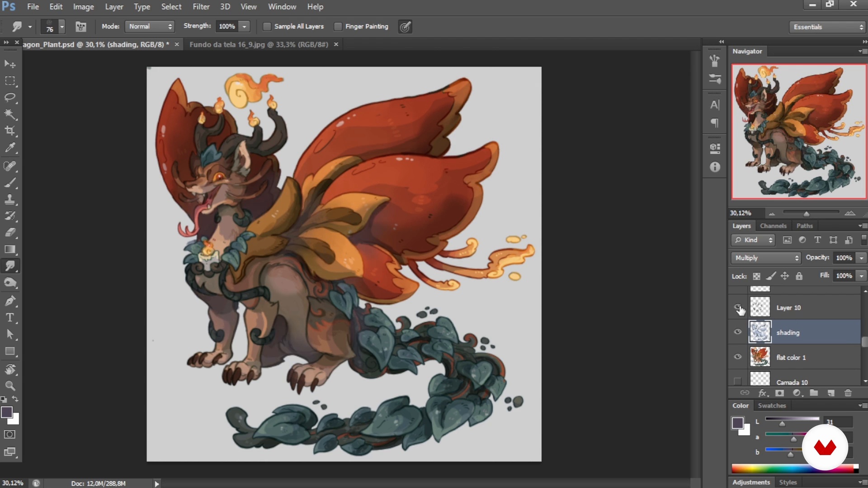Image resolution: width=868 pixels, height=488 pixels.
Task: Switch to the Channels tab
Action: (x=773, y=226)
